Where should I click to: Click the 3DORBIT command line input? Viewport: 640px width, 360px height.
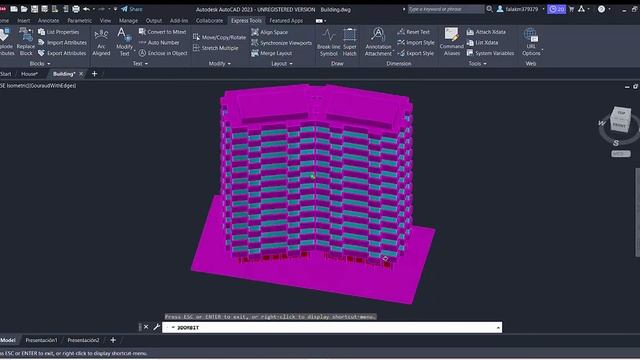[332, 327]
